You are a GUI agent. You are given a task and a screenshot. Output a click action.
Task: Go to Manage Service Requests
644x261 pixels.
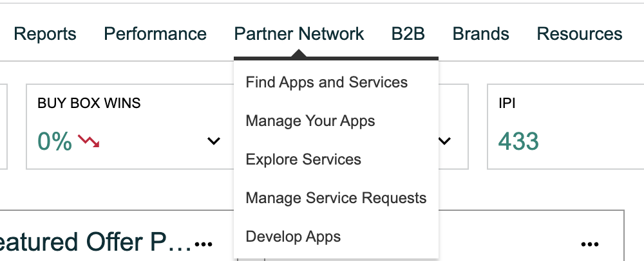(336, 198)
